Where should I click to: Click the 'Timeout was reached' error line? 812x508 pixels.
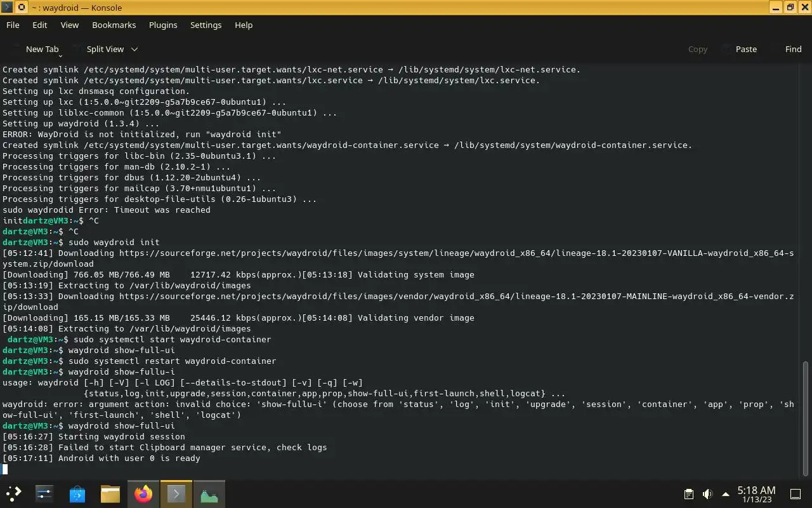(x=107, y=210)
